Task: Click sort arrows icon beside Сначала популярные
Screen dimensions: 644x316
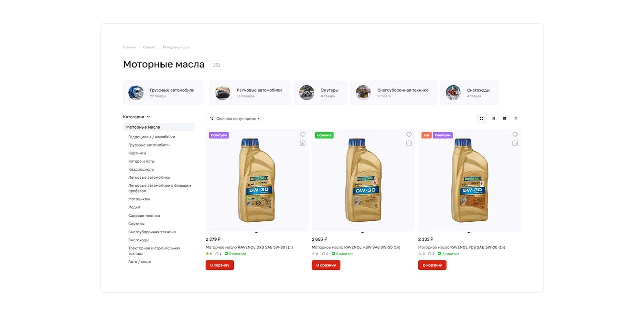Action: pos(212,119)
